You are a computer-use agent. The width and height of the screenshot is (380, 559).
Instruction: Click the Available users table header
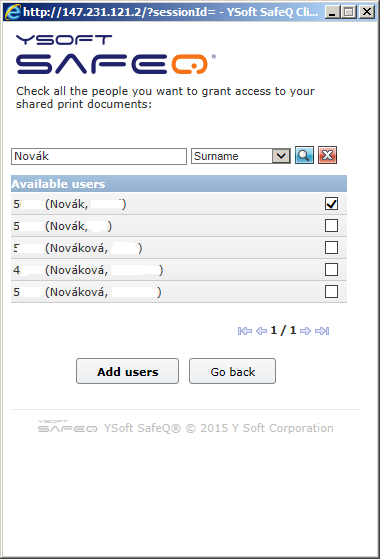pyautogui.click(x=179, y=184)
